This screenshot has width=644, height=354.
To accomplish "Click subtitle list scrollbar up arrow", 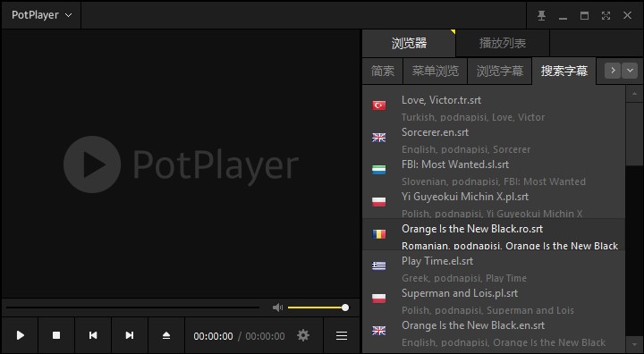I will (634, 94).
